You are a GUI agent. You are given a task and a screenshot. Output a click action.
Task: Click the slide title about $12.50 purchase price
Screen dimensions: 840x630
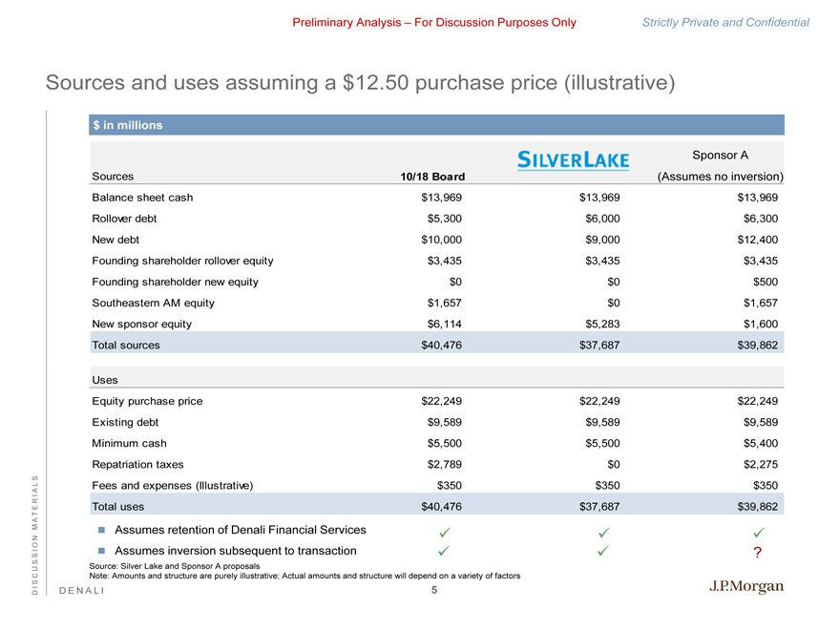[361, 83]
